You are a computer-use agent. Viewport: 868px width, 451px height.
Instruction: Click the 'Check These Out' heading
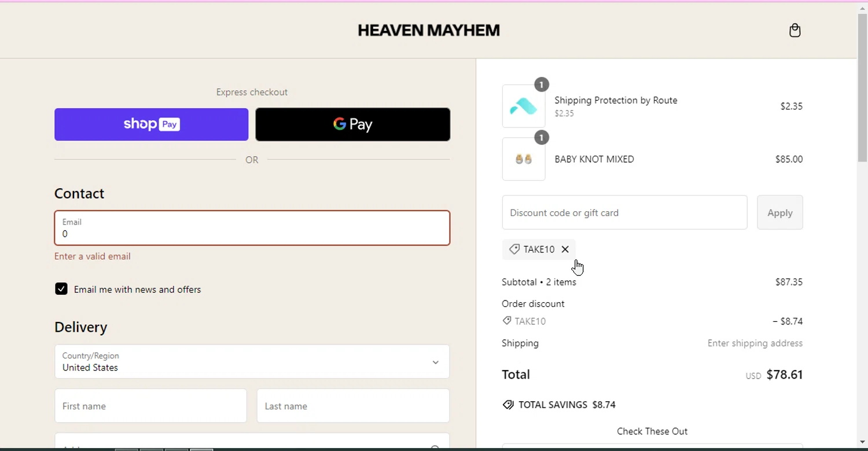click(652, 431)
